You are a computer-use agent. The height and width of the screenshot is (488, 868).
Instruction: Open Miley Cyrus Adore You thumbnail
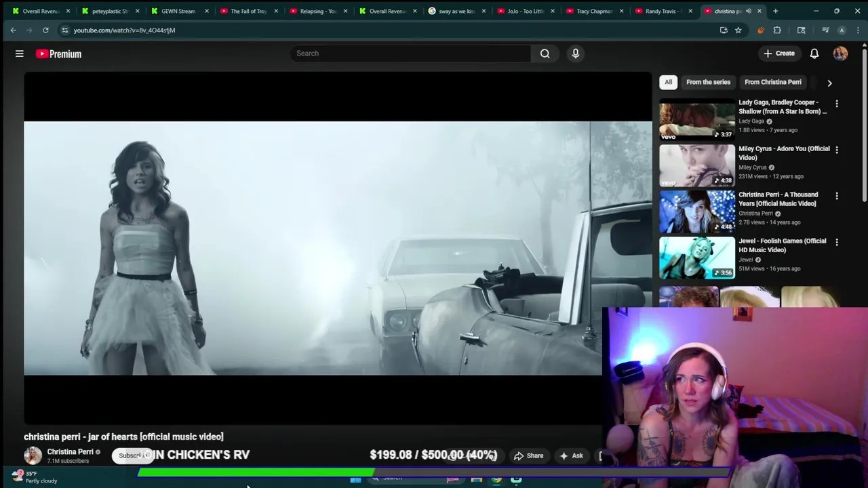(697, 165)
